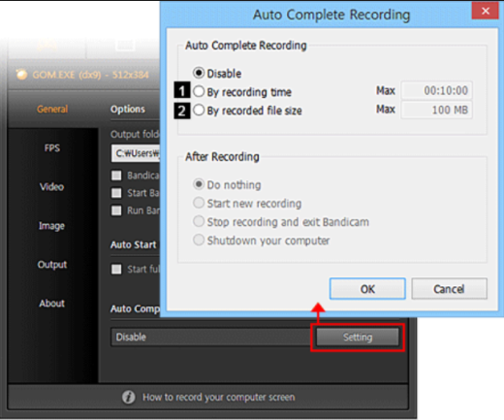Click the Disable status field in Bandicam
504x420 pixels.
tap(210, 338)
